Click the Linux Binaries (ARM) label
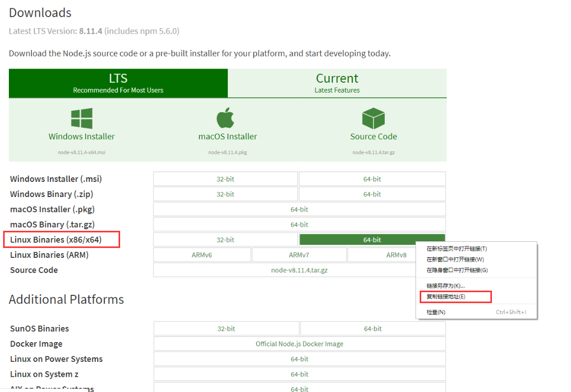This screenshot has height=392, width=571. tap(49, 255)
